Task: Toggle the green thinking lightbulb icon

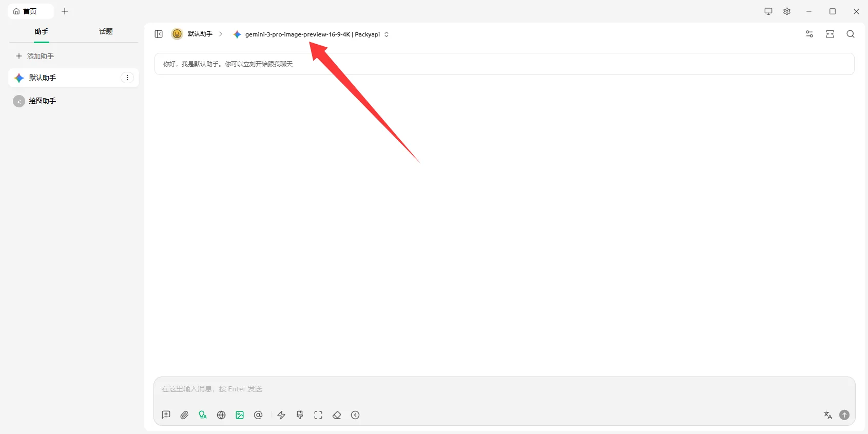Action: click(x=203, y=415)
